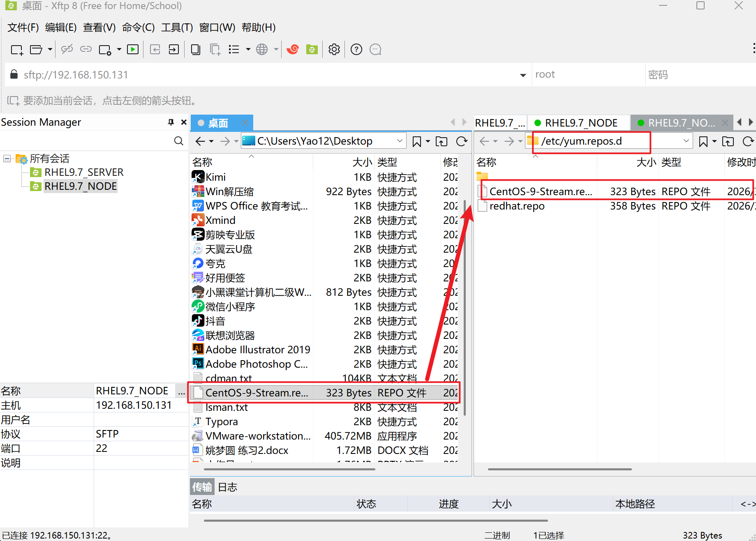The height and width of the screenshot is (541, 756).
Task: Expand the list view mode dropdown arrow
Action: (x=248, y=50)
